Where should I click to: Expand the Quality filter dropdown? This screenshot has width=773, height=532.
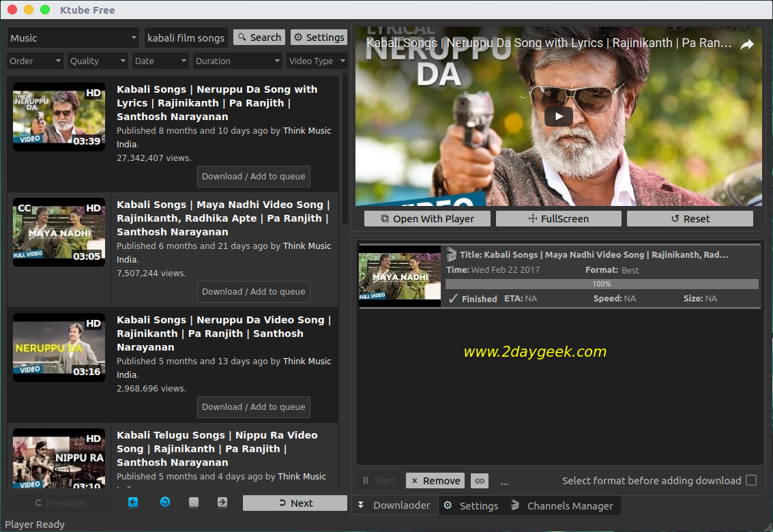[x=98, y=61]
